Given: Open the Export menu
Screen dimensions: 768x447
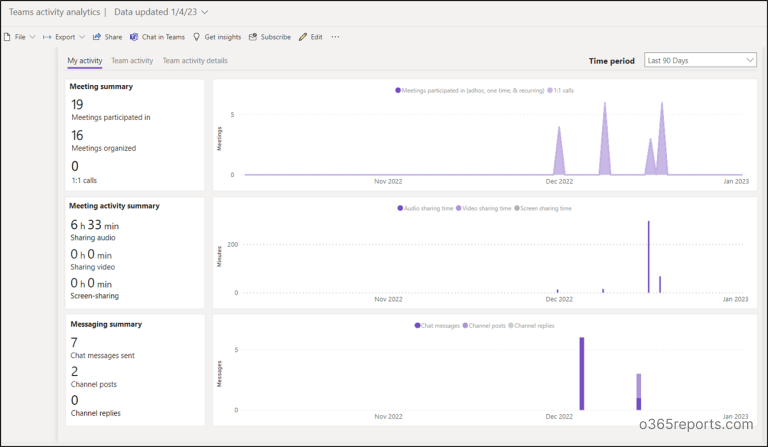Looking at the screenshot, I should tap(64, 37).
